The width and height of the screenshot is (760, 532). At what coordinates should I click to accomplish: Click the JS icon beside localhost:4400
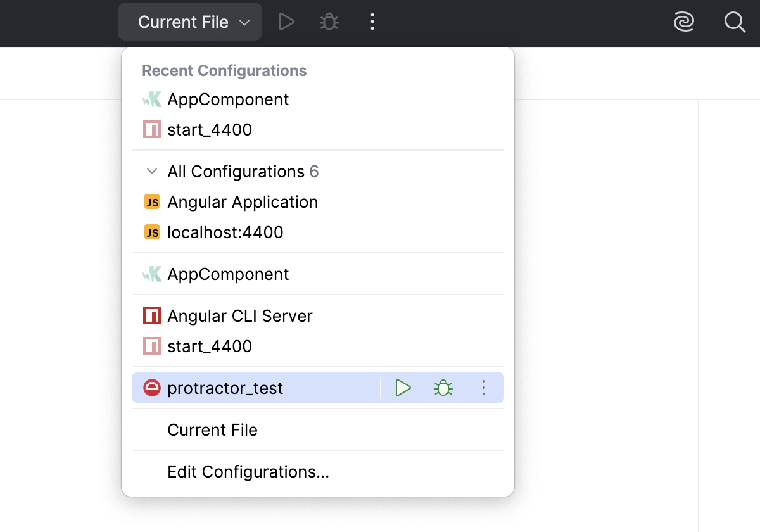click(x=152, y=232)
